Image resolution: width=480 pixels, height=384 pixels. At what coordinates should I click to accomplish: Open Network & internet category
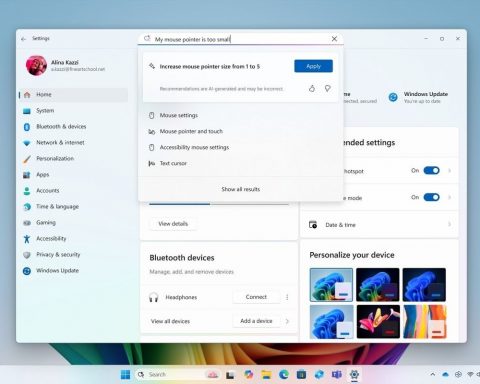tap(73, 143)
